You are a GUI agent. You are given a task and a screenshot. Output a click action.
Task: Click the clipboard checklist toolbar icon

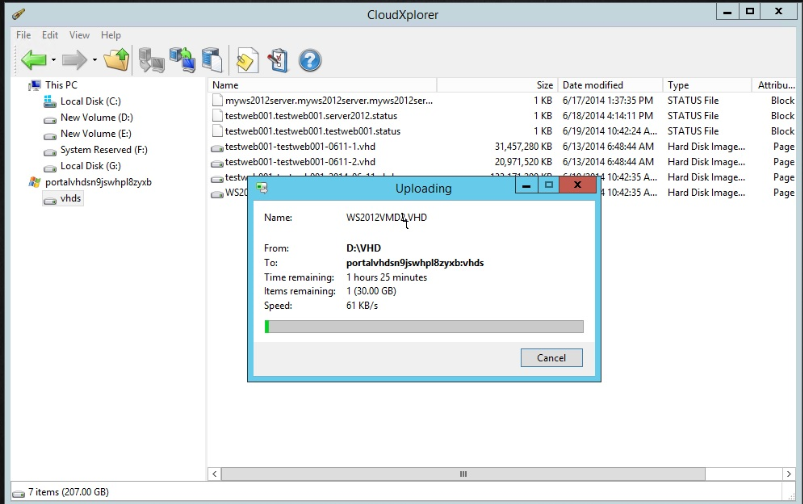pos(278,60)
